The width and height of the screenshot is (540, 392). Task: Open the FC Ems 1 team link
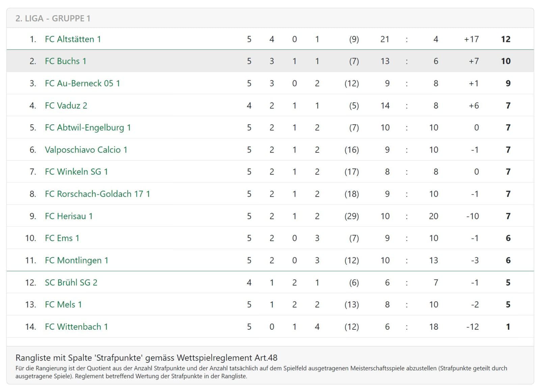(x=62, y=238)
